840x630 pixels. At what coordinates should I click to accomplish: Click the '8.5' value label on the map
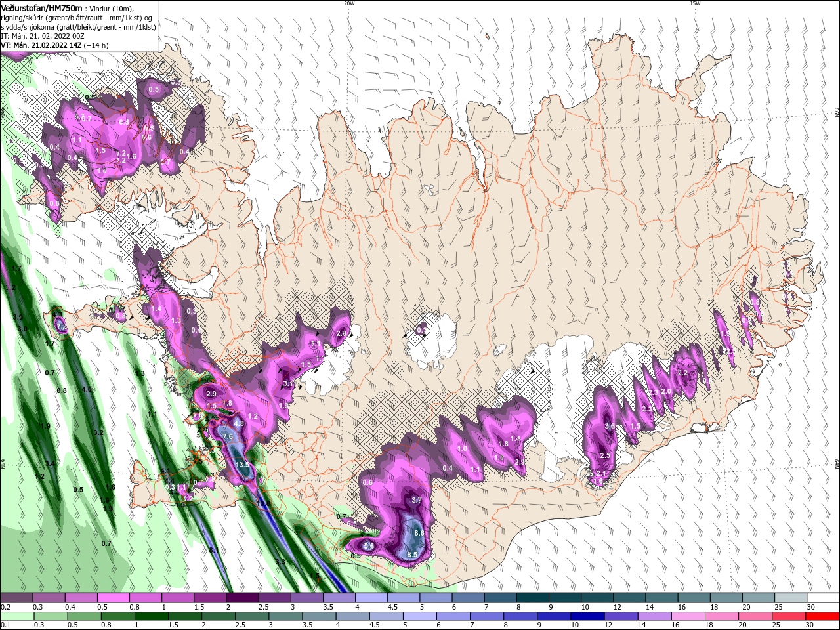click(412, 555)
